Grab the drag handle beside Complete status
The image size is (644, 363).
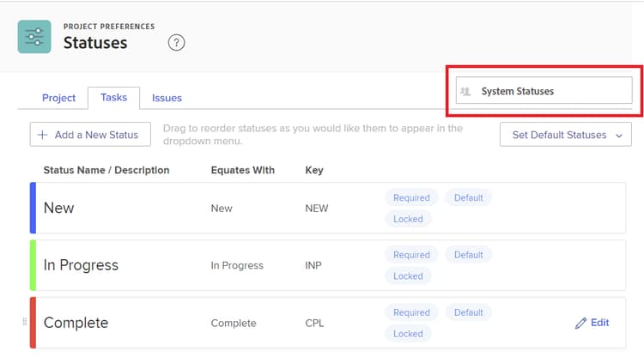point(24,322)
